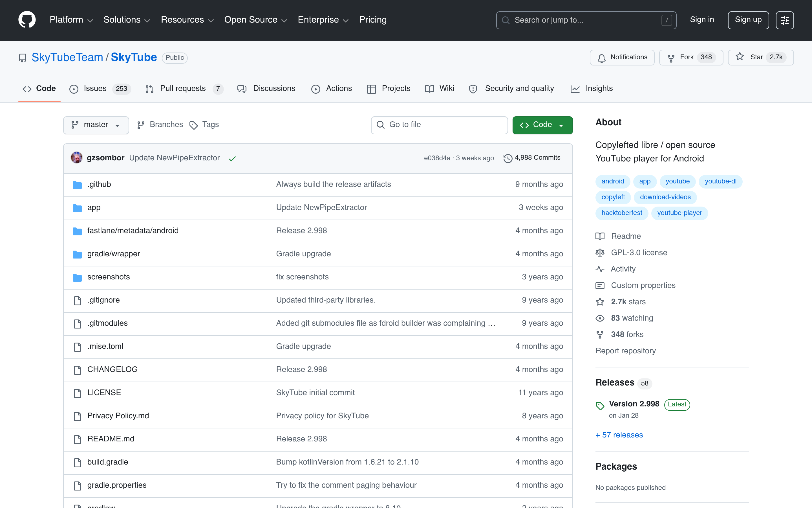Open the SkyTubeTeam owner link
Image resolution: width=812 pixels, height=508 pixels.
coord(67,58)
